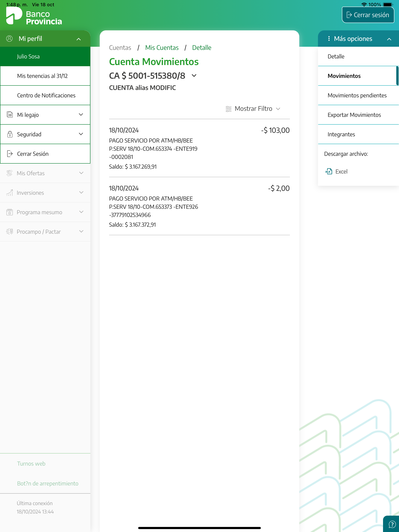The image size is (399, 532).
Task: Open the Turnos web link
Action: click(31, 464)
